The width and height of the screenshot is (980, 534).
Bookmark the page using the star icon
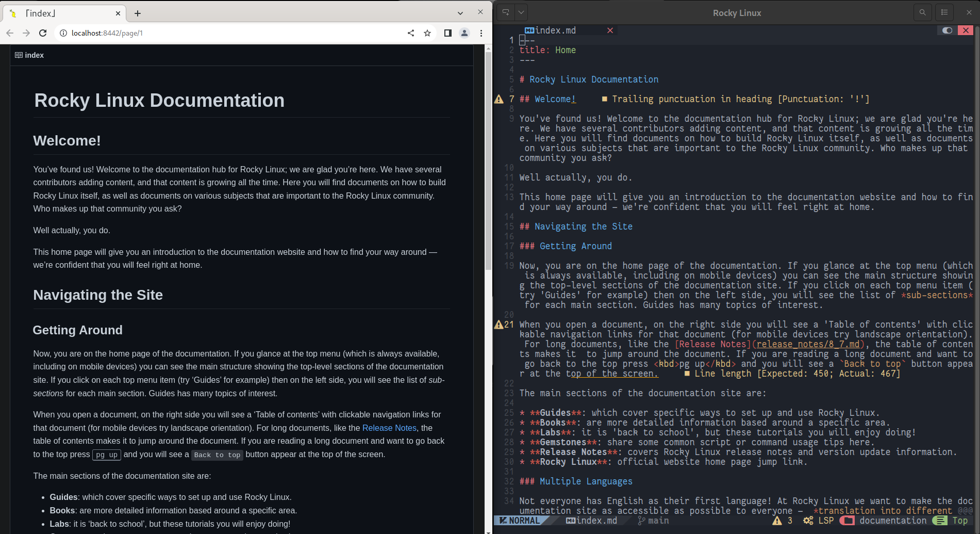point(427,33)
